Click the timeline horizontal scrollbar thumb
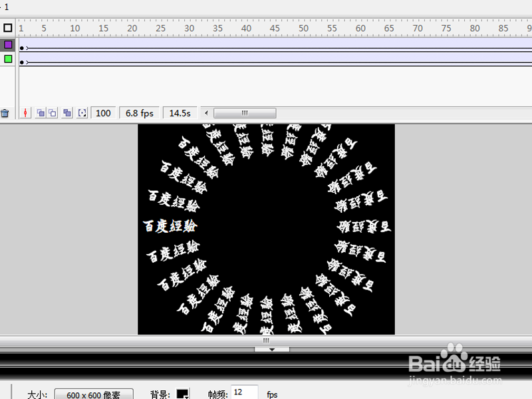The height and width of the screenshot is (399, 532). coord(245,113)
